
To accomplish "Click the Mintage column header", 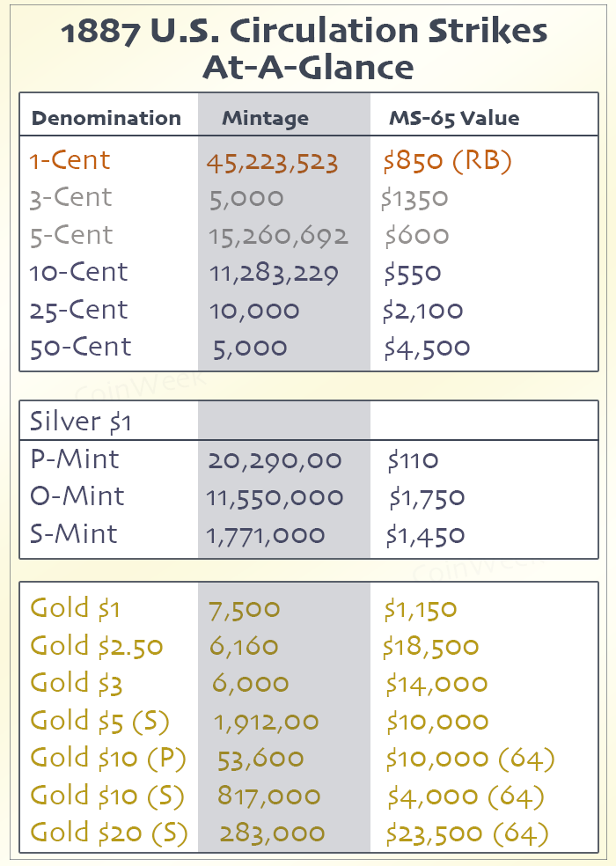I will tap(265, 118).
